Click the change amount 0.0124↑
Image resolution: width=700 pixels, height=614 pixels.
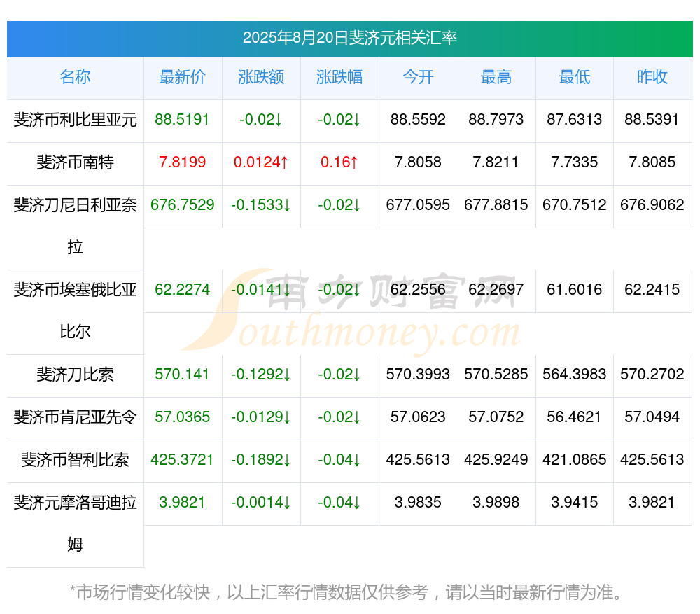coord(261,162)
